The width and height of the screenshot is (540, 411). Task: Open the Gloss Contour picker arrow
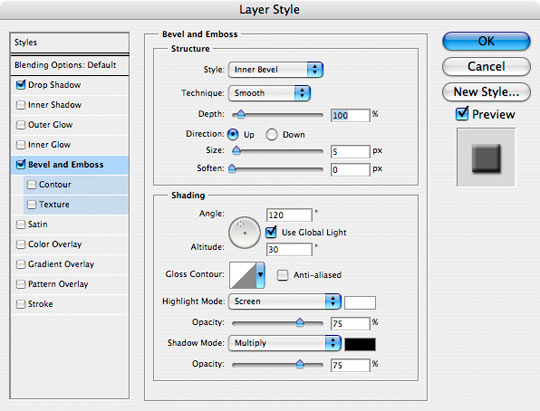click(260, 275)
